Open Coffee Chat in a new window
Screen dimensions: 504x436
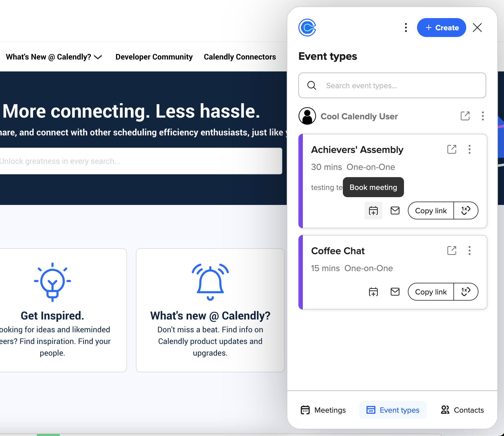[451, 251]
